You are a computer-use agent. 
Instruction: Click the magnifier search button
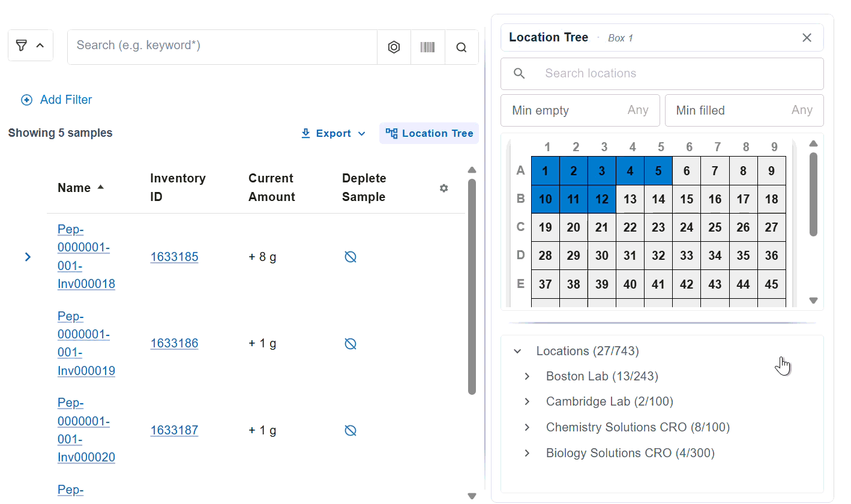tap(462, 47)
